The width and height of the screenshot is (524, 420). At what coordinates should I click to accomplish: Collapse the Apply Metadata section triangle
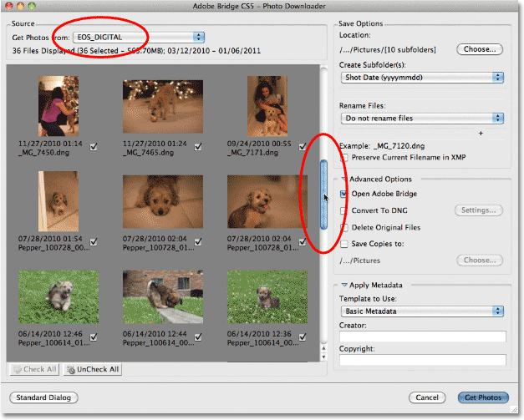(x=343, y=285)
